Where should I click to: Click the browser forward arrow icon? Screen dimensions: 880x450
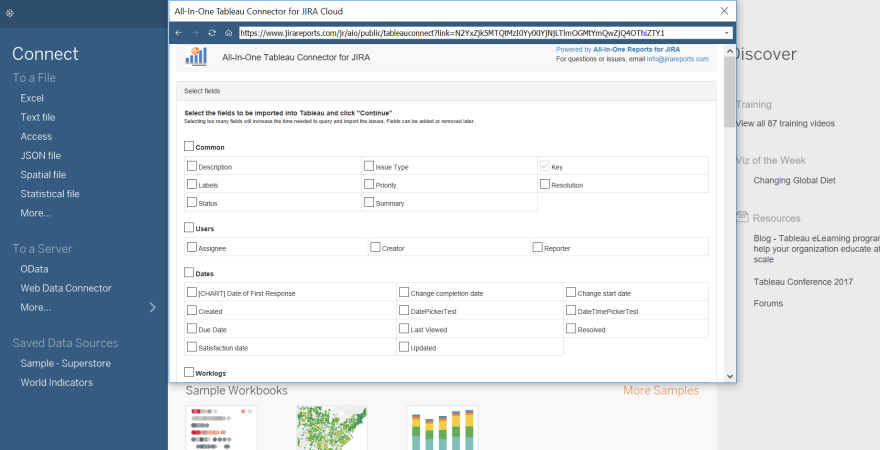tap(195, 33)
